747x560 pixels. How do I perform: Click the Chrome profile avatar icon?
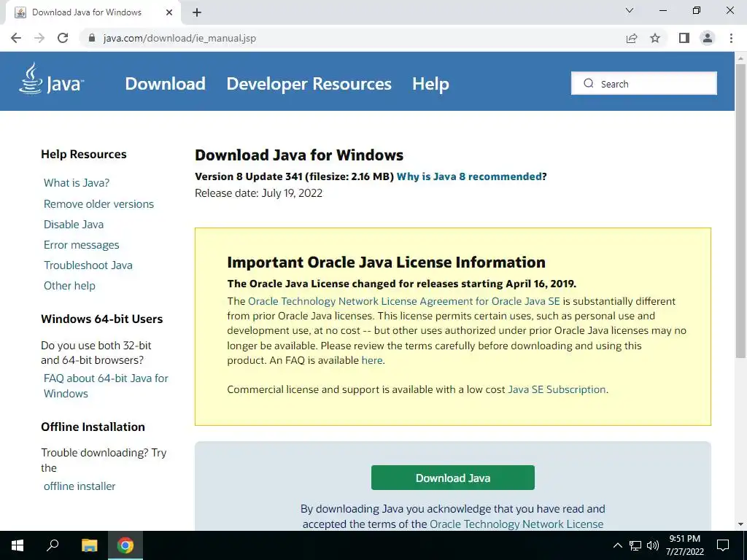708,38
